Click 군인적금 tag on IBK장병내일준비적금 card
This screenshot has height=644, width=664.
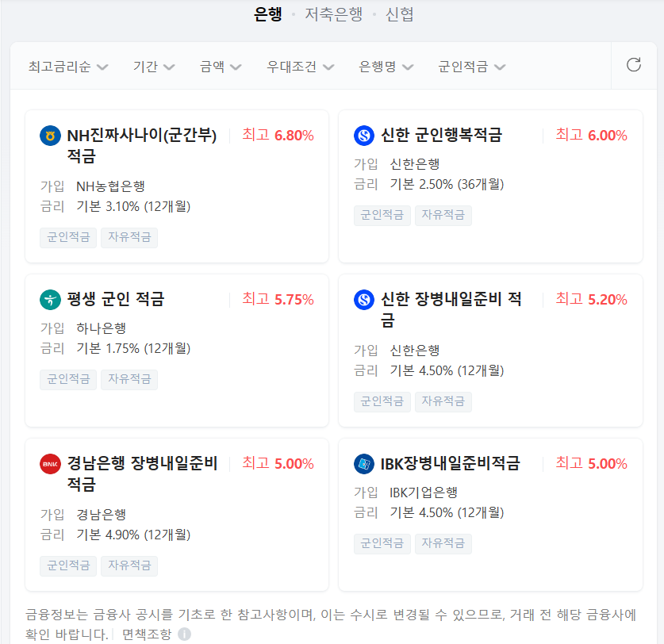382,544
